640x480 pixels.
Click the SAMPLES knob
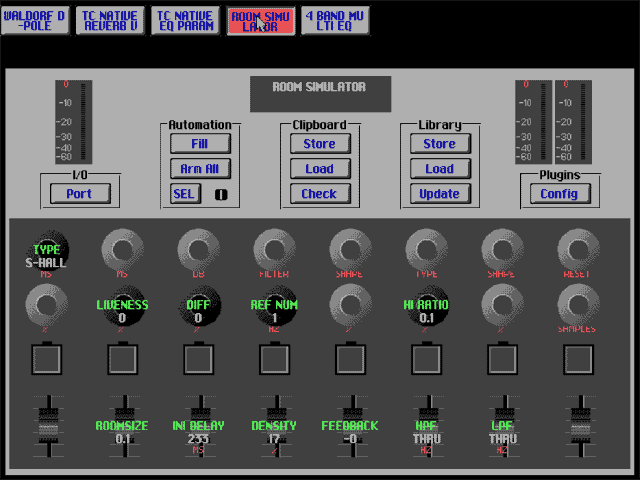578,305
